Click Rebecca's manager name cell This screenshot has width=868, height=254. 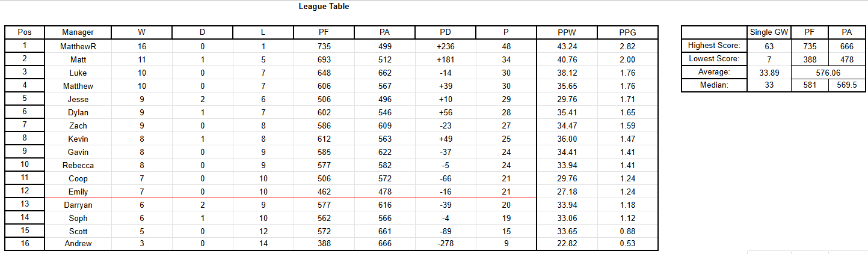click(x=78, y=165)
